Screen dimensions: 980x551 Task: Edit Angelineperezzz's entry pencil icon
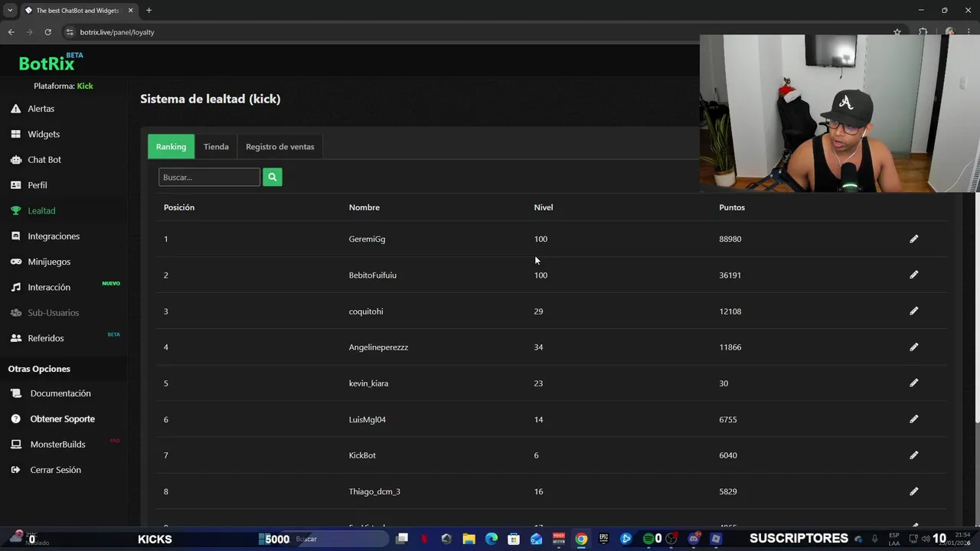tap(913, 347)
